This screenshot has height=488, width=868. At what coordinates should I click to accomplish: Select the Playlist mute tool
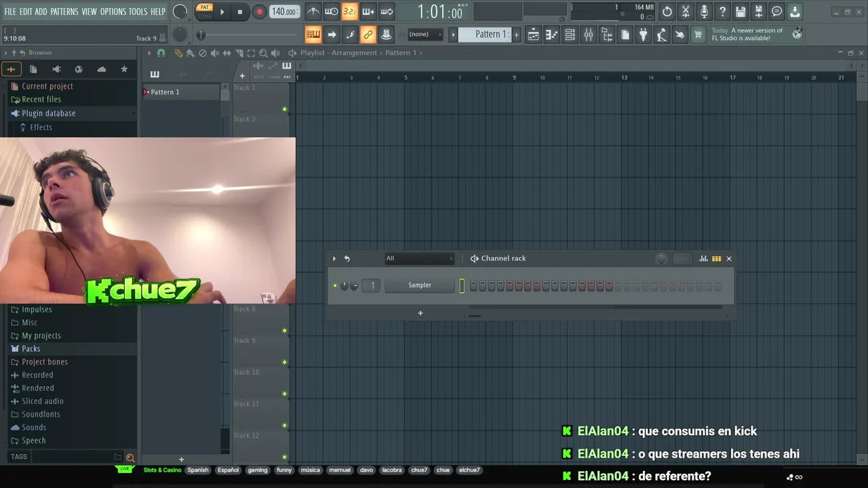(x=215, y=53)
